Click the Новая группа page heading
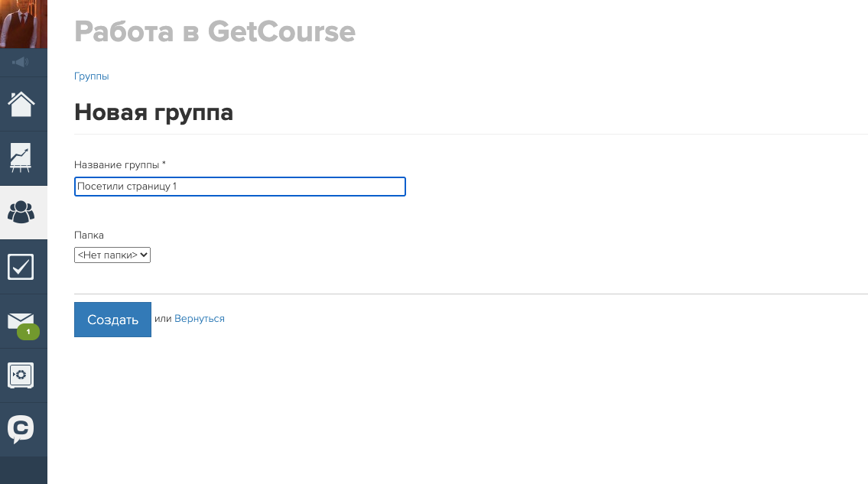 coord(154,113)
